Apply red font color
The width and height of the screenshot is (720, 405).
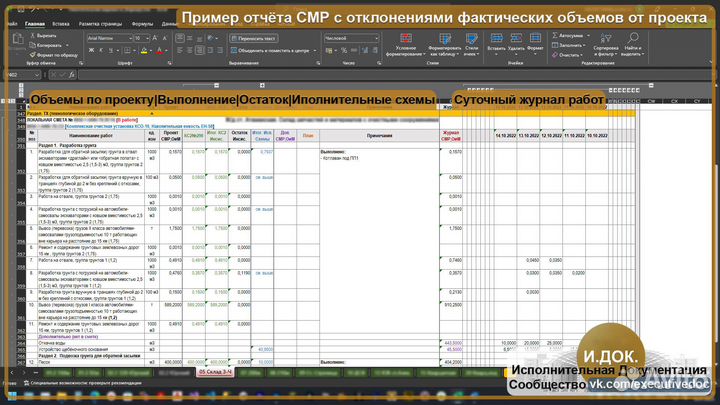159,51
